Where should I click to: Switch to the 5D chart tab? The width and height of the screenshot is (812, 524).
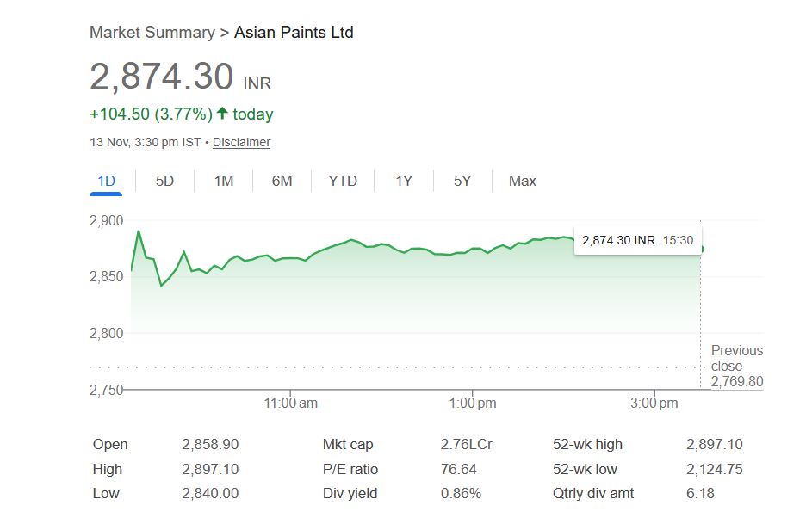164,181
